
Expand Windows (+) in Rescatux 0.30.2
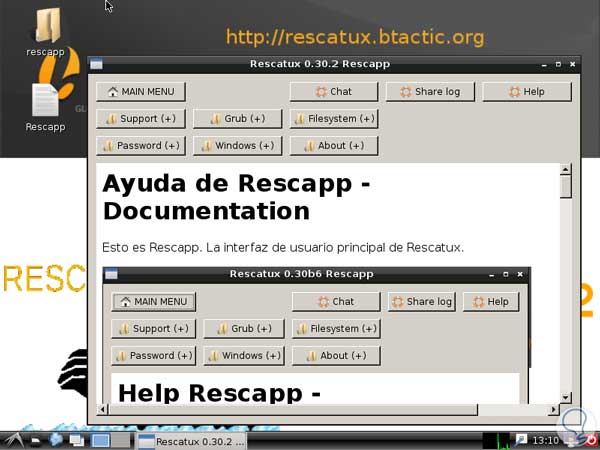pyautogui.click(x=237, y=146)
